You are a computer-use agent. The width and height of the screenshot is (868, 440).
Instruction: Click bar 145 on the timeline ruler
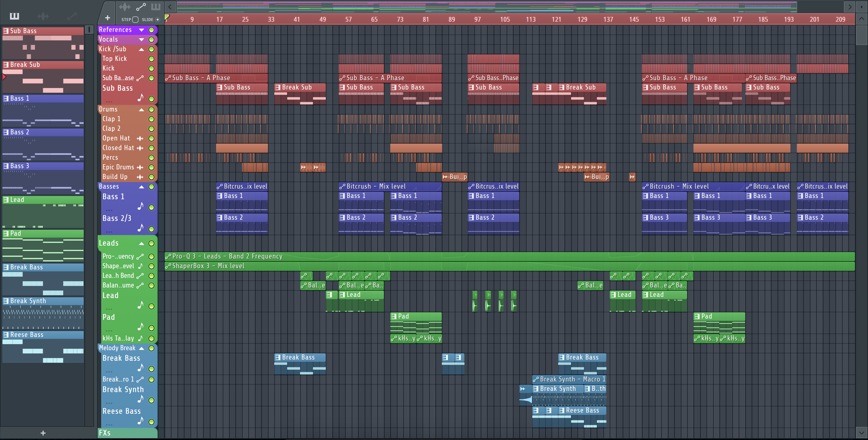tap(634, 19)
